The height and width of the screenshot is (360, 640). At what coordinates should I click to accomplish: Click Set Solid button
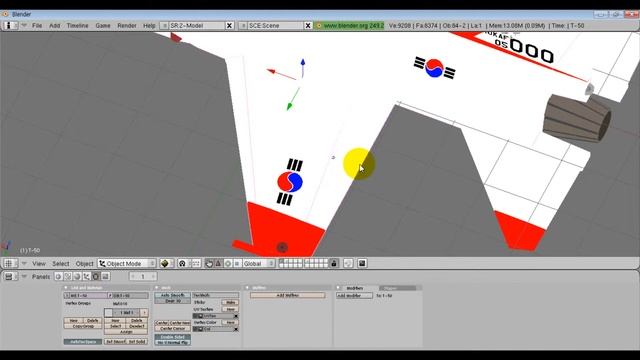pyautogui.click(x=137, y=341)
